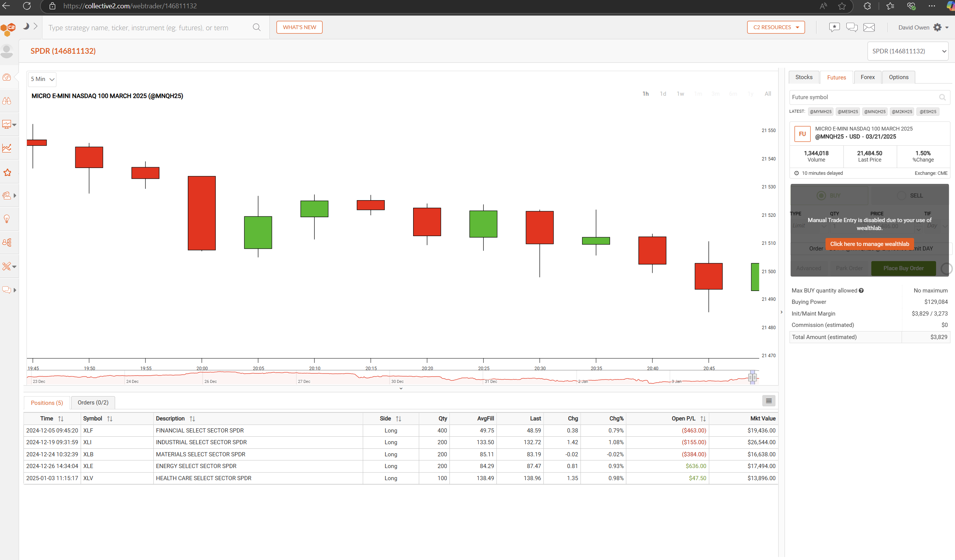Click the lightbulb icon in sidebar
The image size is (955, 560).
point(7,219)
